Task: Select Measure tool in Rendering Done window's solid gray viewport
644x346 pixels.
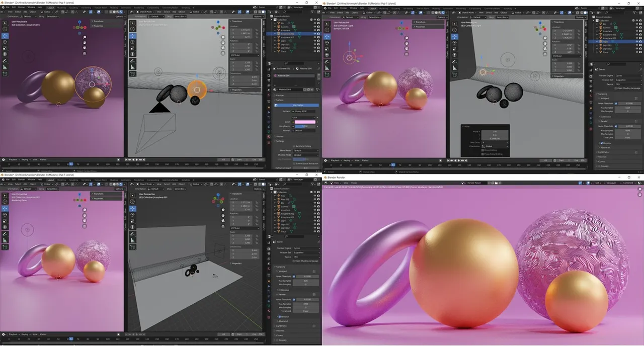Action: pyautogui.click(x=132, y=239)
